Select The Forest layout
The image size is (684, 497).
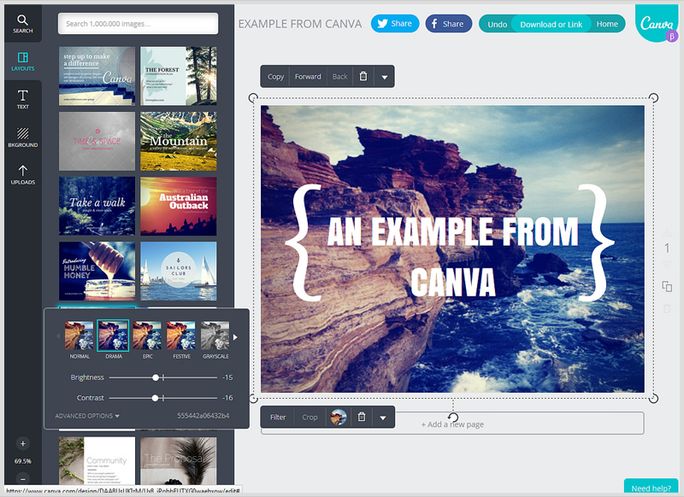click(178, 76)
